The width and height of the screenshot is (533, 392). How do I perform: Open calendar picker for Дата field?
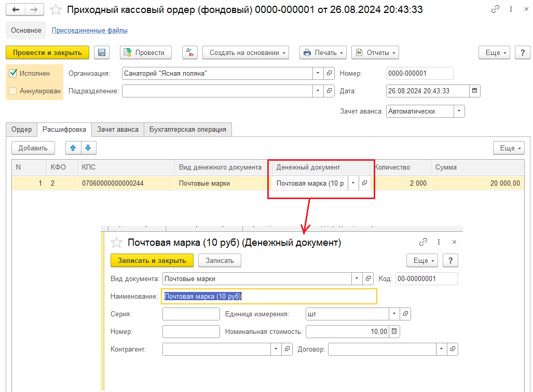coord(475,91)
